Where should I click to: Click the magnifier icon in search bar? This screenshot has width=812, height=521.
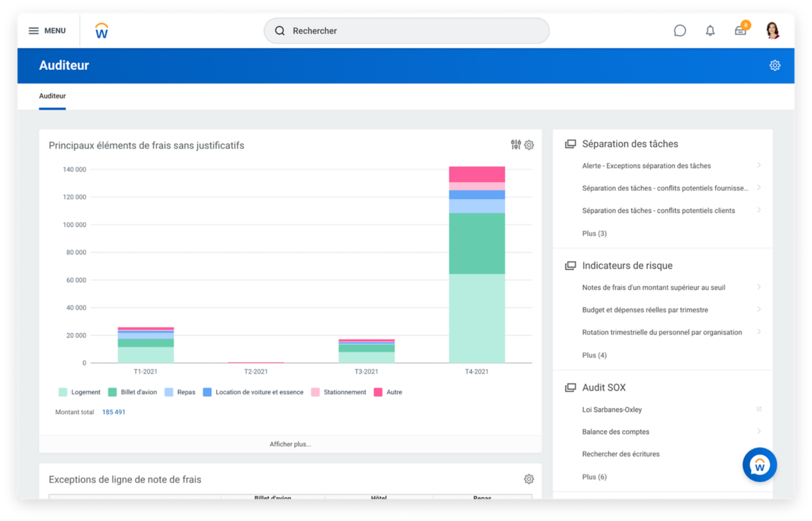tap(280, 31)
